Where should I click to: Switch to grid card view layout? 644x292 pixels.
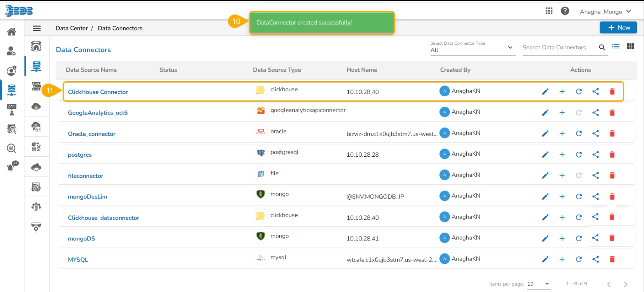coord(630,47)
